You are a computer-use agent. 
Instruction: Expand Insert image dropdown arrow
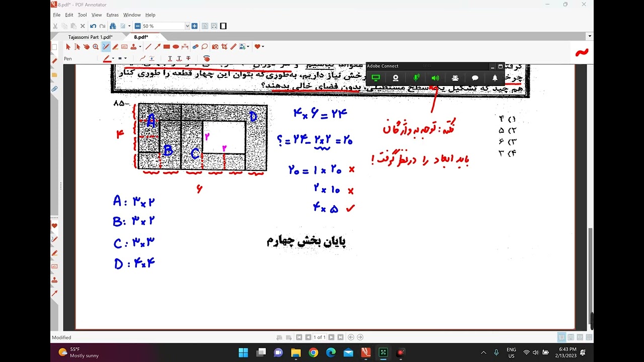[248, 47]
